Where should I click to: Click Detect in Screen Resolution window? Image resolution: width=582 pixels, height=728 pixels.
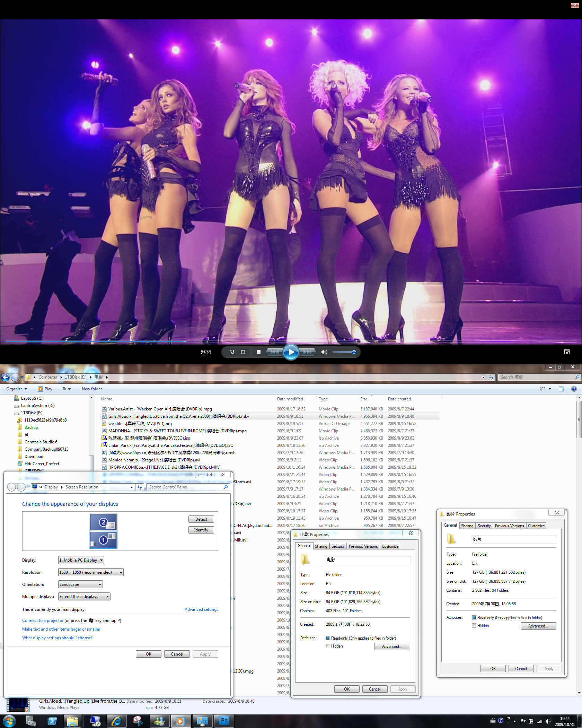[x=201, y=519]
